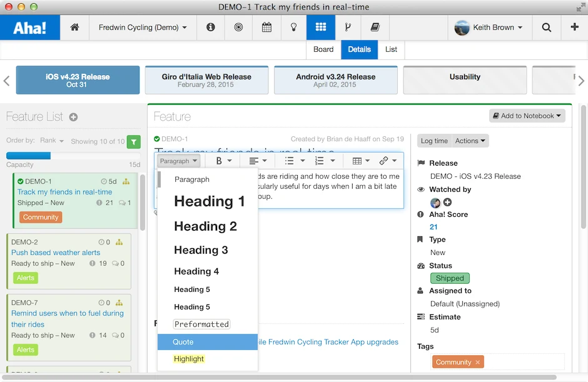Click the feature list vertical scrollbar

point(143,203)
